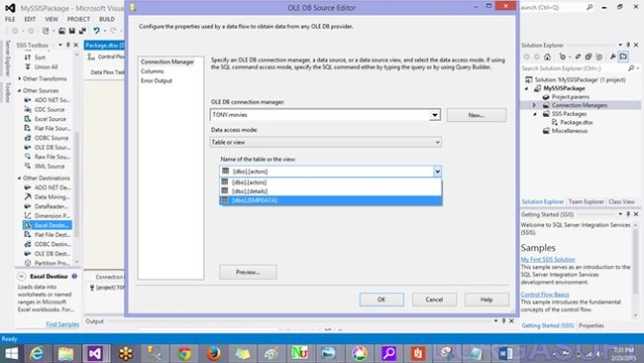
Task: Choose [dbo].[details] from the table list
Action: click(331, 191)
